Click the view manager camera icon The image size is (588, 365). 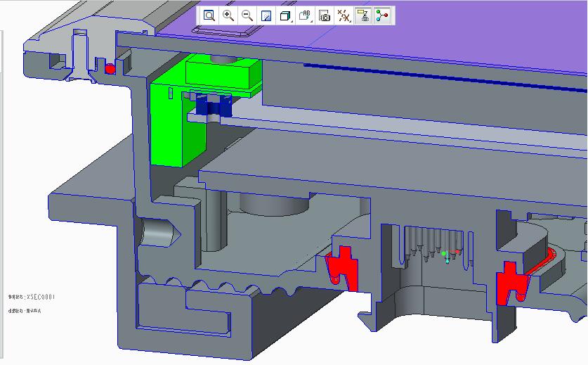(325, 15)
